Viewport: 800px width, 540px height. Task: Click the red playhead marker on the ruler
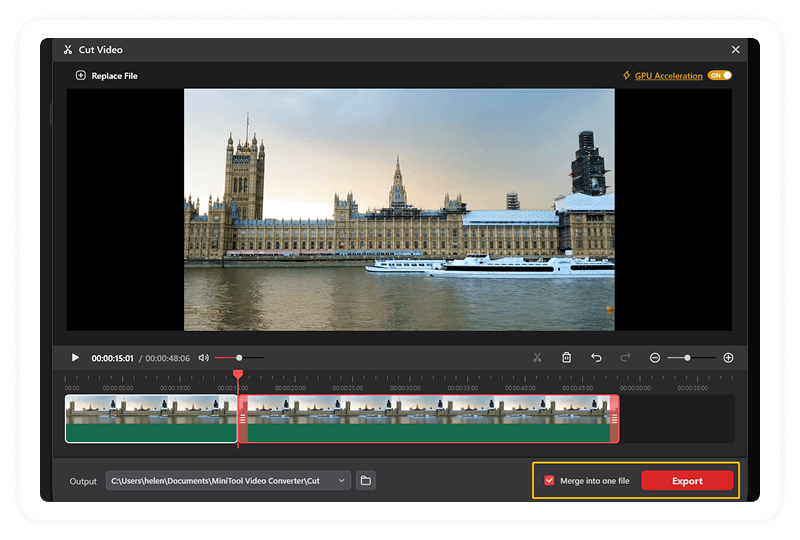pyautogui.click(x=238, y=375)
